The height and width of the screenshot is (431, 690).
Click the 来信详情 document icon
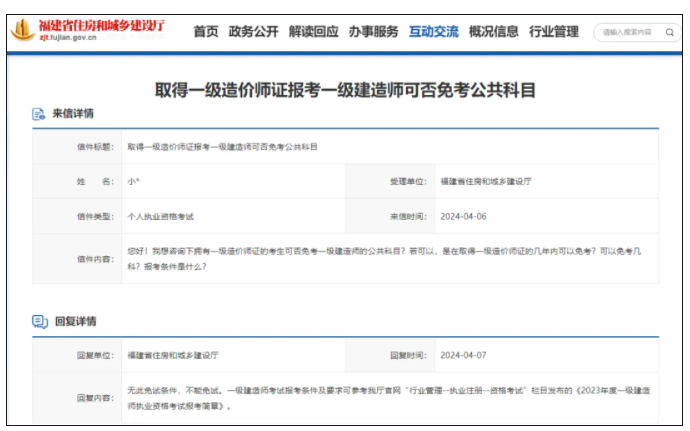click(x=39, y=114)
